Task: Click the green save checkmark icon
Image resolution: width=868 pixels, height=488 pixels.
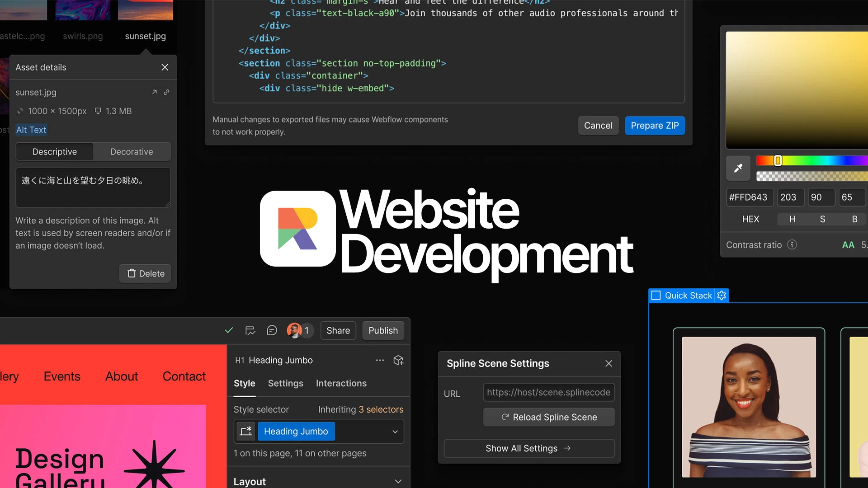Action: click(229, 330)
